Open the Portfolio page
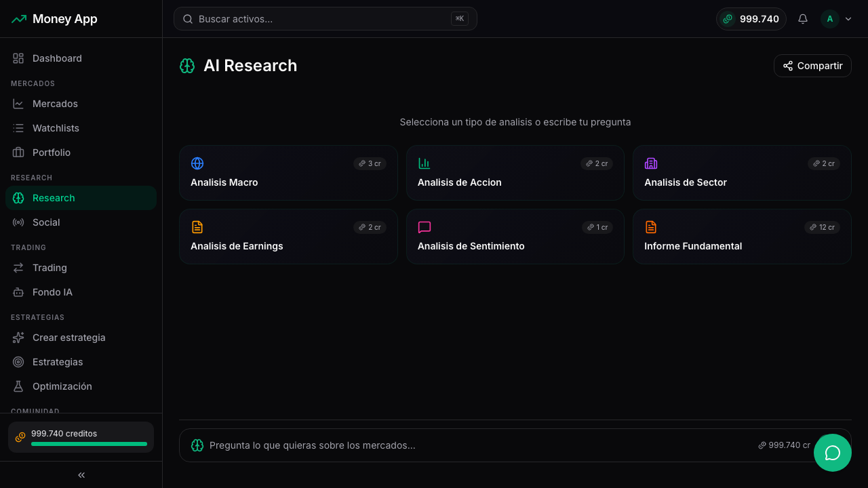This screenshot has width=868, height=488. (x=81, y=152)
